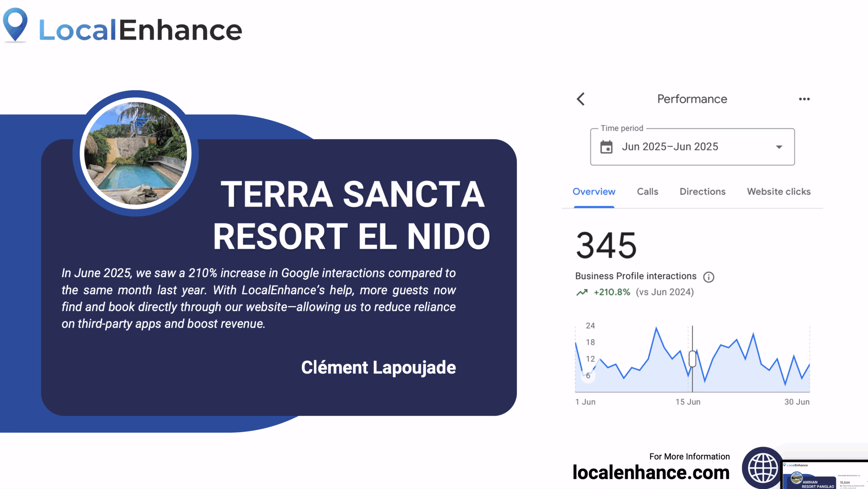Click the green upward trend arrow icon
Viewport: 868px width, 489px height.
point(582,292)
